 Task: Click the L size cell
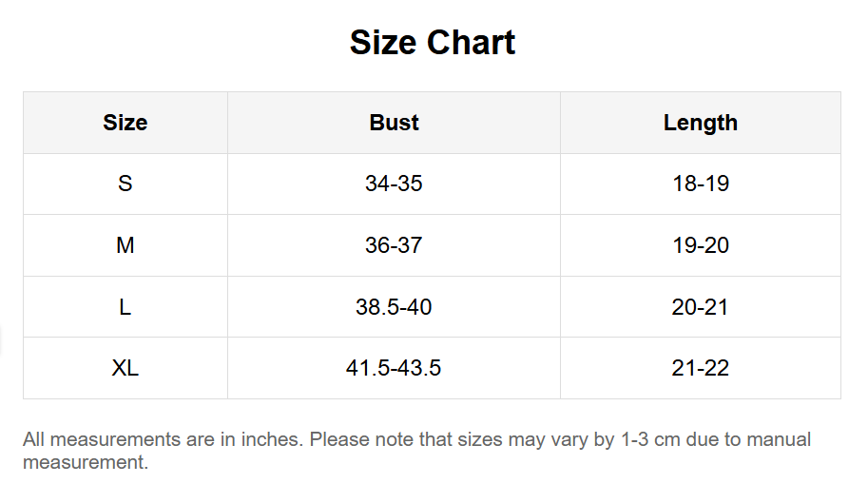coord(125,307)
